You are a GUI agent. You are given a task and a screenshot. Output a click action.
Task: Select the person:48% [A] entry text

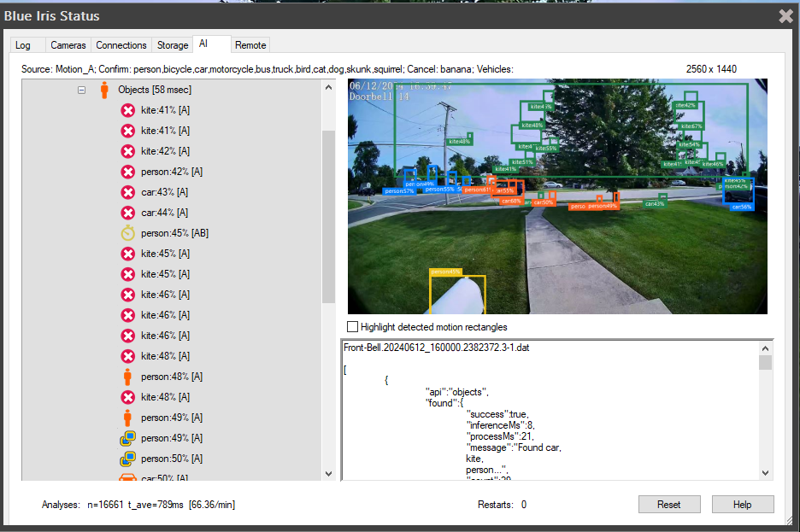coord(172,377)
